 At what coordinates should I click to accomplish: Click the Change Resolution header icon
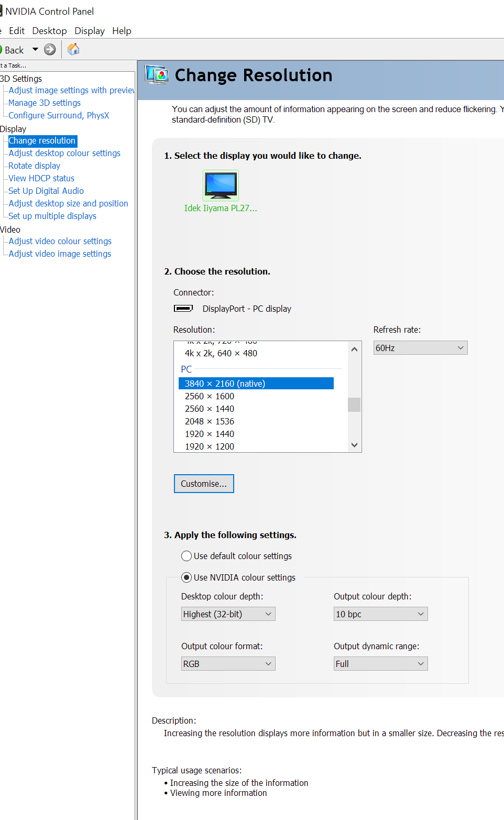[157, 75]
